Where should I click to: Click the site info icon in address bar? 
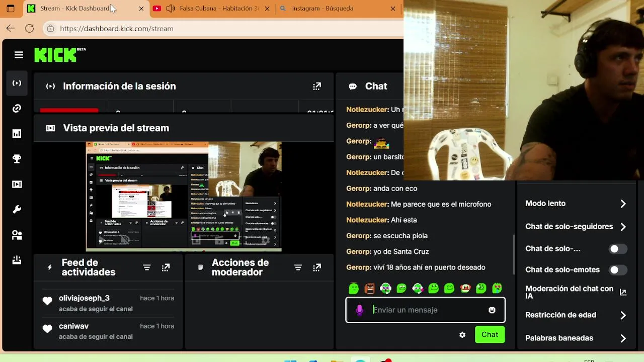pyautogui.click(x=50, y=29)
